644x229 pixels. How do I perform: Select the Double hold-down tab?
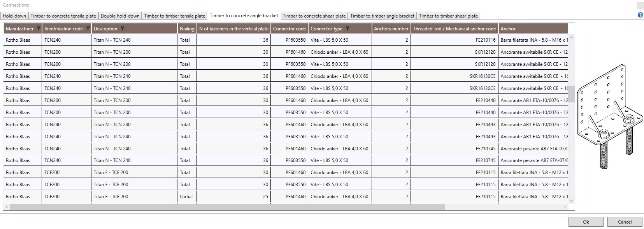pyautogui.click(x=120, y=16)
